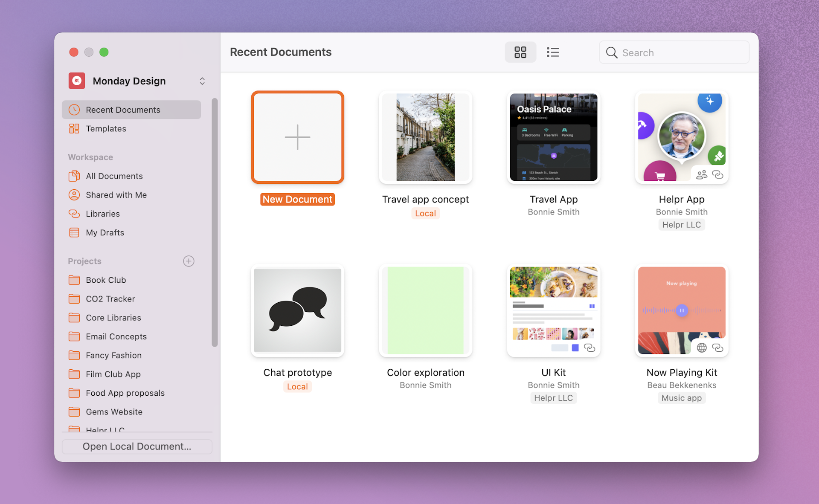Click the list view icon
This screenshot has width=819, height=504.
click(x=552, y=52)
